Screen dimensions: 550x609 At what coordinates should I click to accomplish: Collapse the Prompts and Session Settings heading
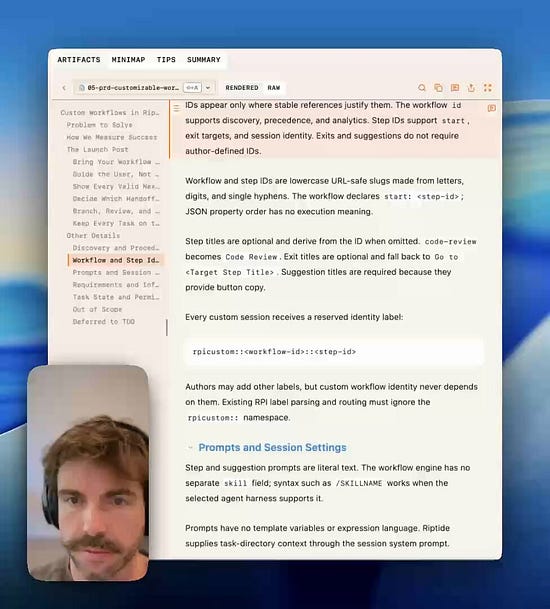pyautogui.click(x=190, y=448)
